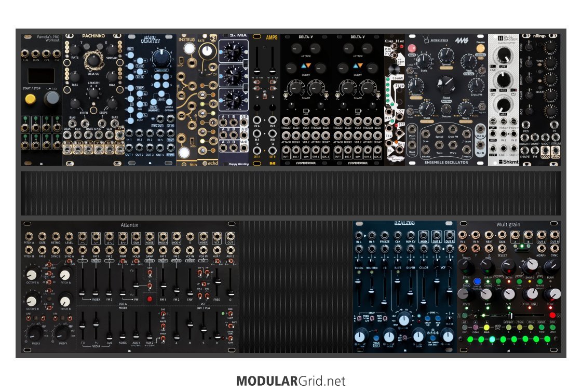Click the RATE knob on øchd
The height and width of the screenshot is (392, 582).
208,51
